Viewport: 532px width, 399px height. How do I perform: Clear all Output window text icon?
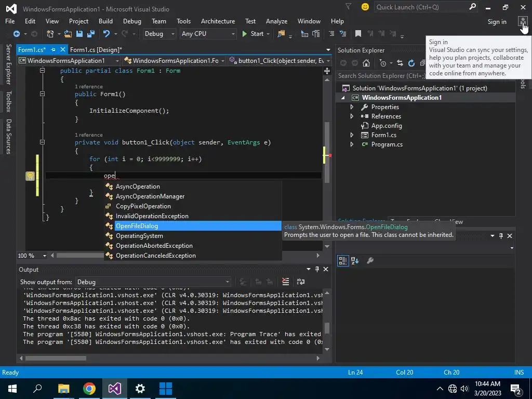click(x=285, y=282)
